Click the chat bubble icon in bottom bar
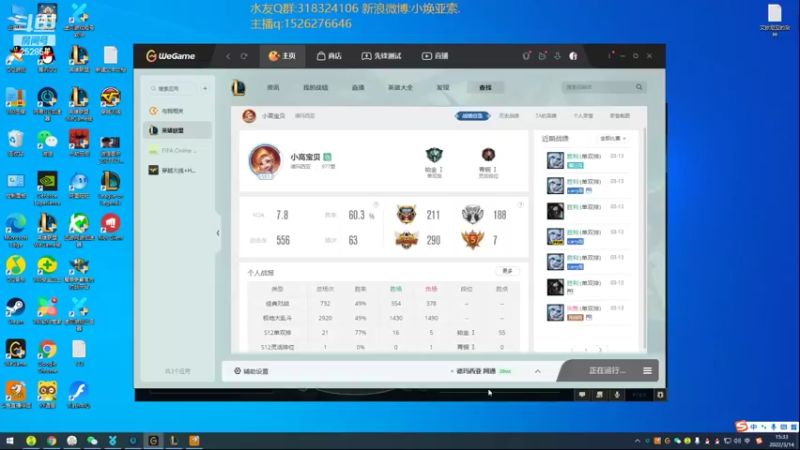800x450 pixels. (x=582, y=395)
